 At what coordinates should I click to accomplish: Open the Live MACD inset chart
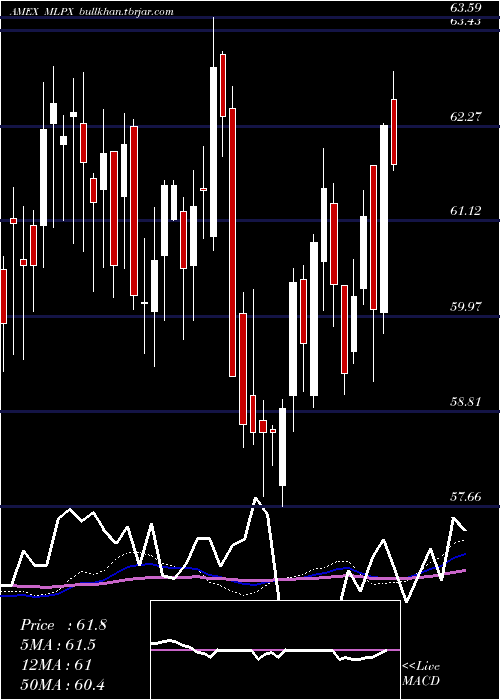pos(275,650)
